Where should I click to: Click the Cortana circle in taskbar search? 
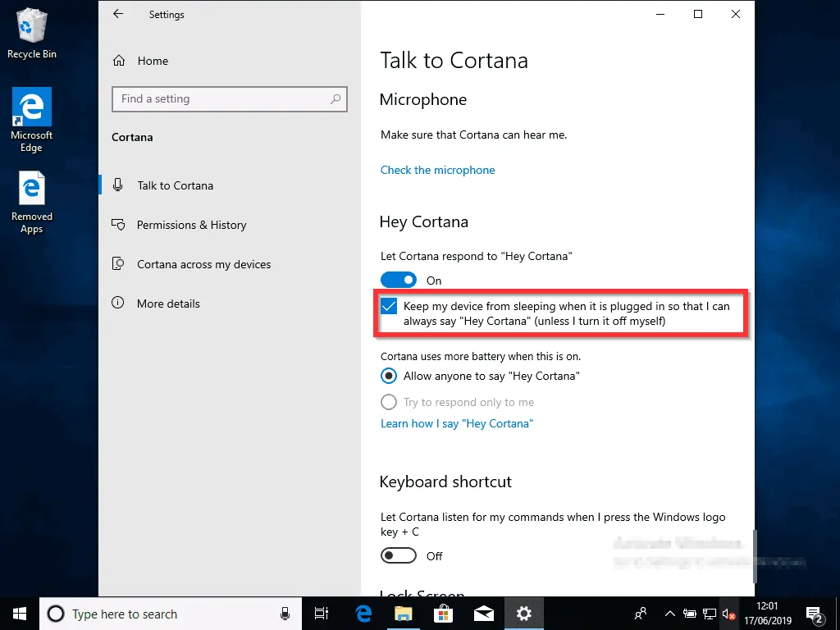tap(56, 614)
